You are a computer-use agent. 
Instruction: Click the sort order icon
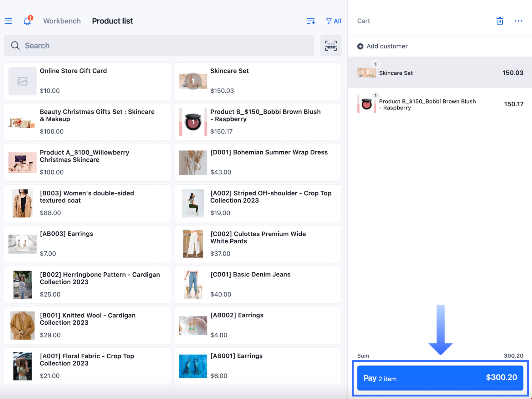click(x=311, y=21)
